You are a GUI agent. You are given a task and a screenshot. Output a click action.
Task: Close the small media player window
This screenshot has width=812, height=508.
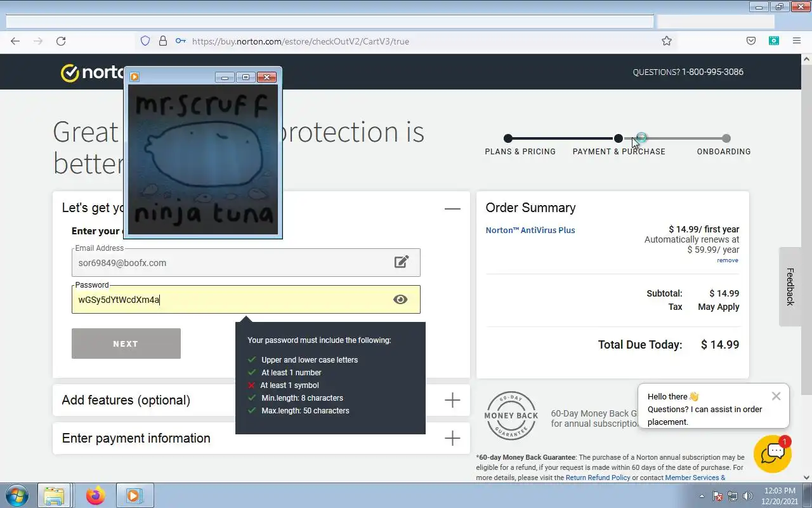[x=267, y=77]
